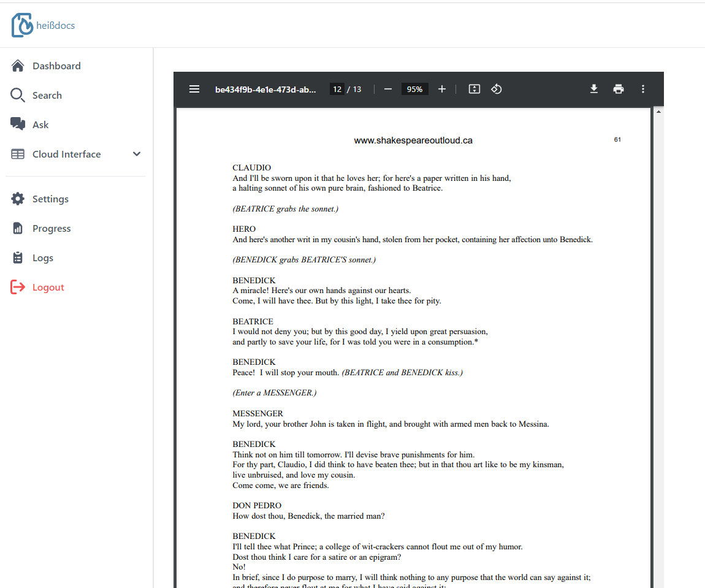The width and height of the screenshot is (705, 588).
Task: Click 'How dost thou, Benedick, the married man?'
Action: [308, 516]
